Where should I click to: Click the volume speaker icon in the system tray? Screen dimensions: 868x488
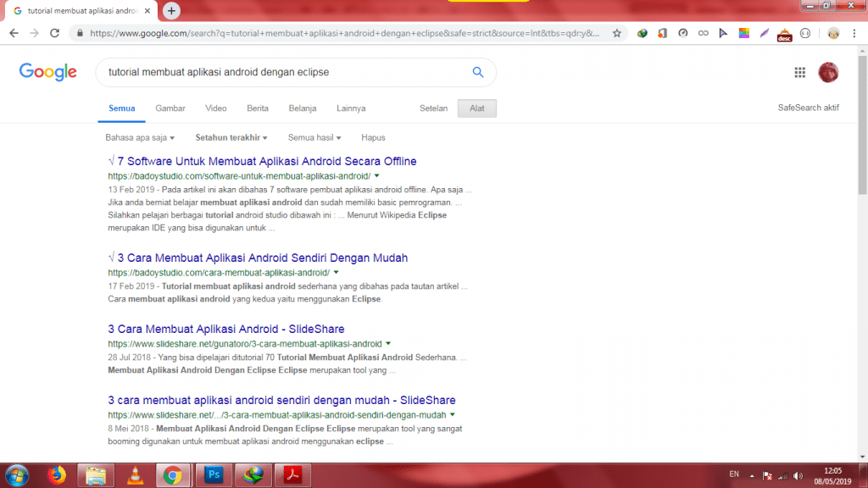point(798,476)
